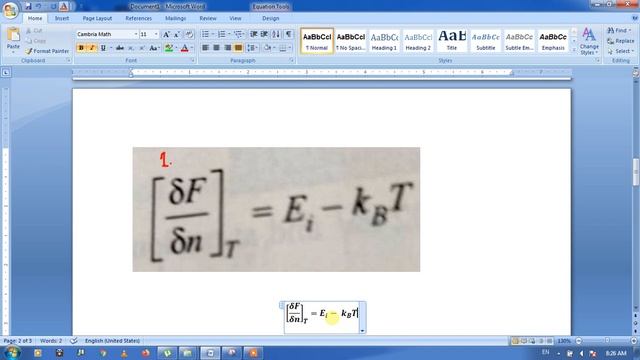Image resolution: width=640 pixels, height=360 pixels.
Task: Click the Replace icon in Editing group
Action: tap(611, 41)
